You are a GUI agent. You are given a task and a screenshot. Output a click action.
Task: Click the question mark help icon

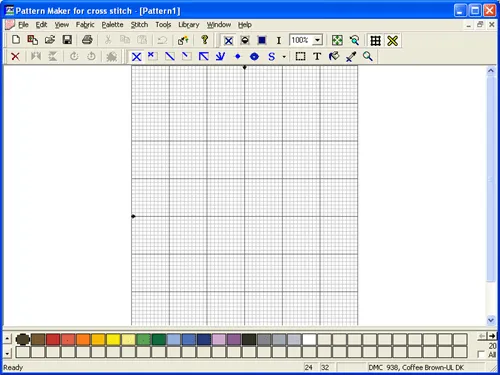(x=205, y=40)
